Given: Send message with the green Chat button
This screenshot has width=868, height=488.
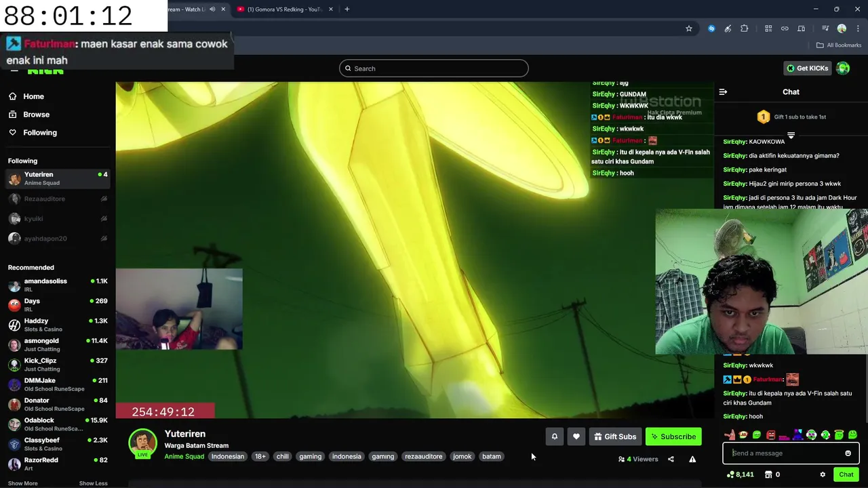Looking at the screenshot, I should pos(846,474).
